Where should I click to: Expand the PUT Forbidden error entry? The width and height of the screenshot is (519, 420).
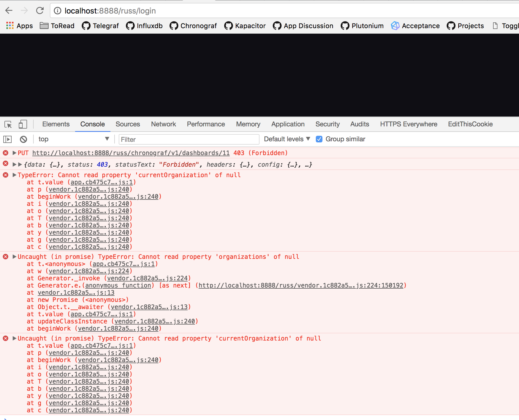click(14, 153)
